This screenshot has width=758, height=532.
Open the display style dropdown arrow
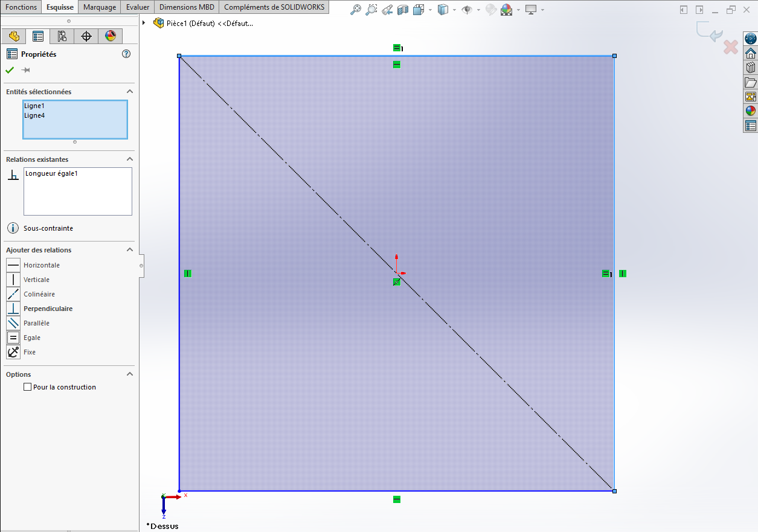click(455, 10)
